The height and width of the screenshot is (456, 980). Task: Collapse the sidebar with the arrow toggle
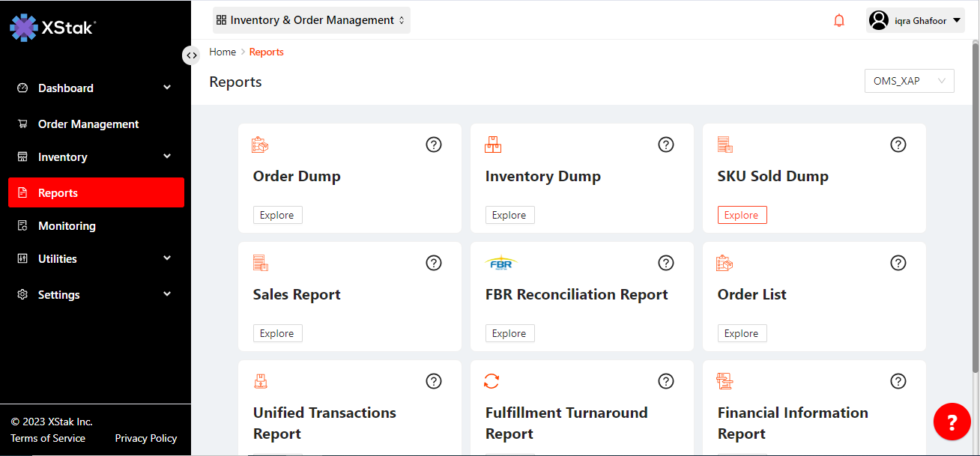[191, 55]
